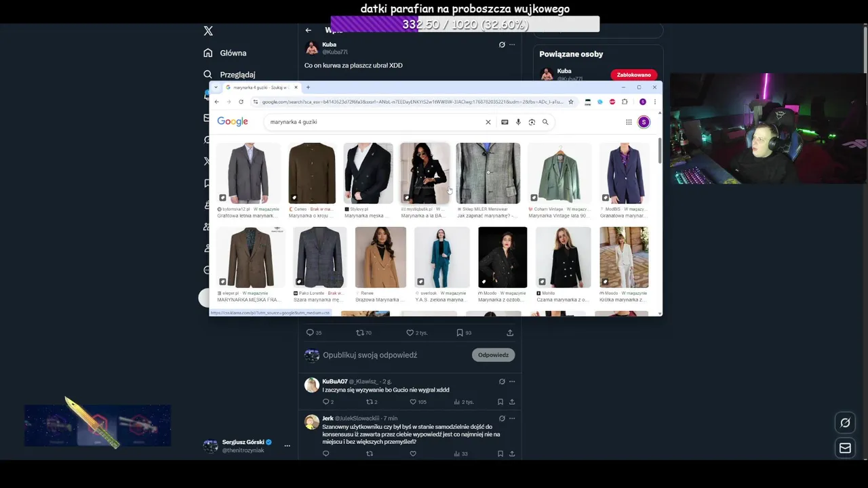The image size is (868, 488).
Task: Open the Brązowa Marynarka image result
Action: pyautogui.click(x=380, y=257)
